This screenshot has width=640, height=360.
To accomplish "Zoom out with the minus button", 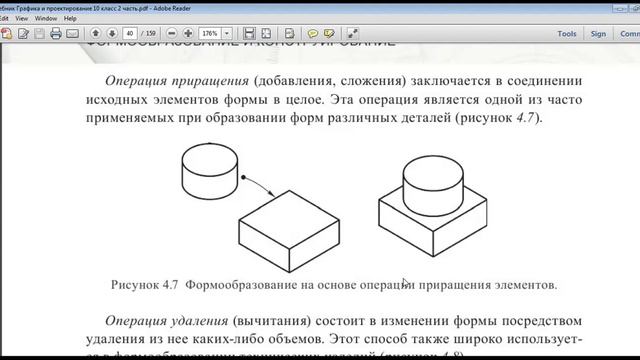I will click(x=172, y=33).
